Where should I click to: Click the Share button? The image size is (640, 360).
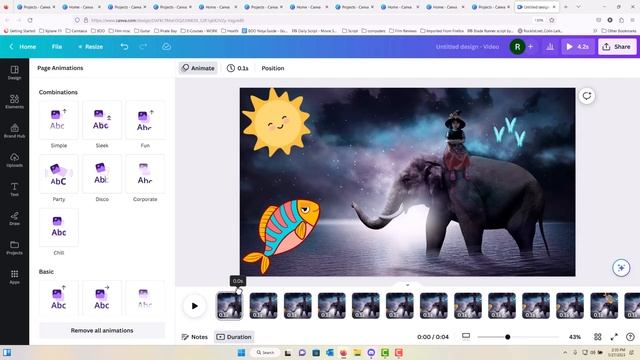[x=617, y=47]
